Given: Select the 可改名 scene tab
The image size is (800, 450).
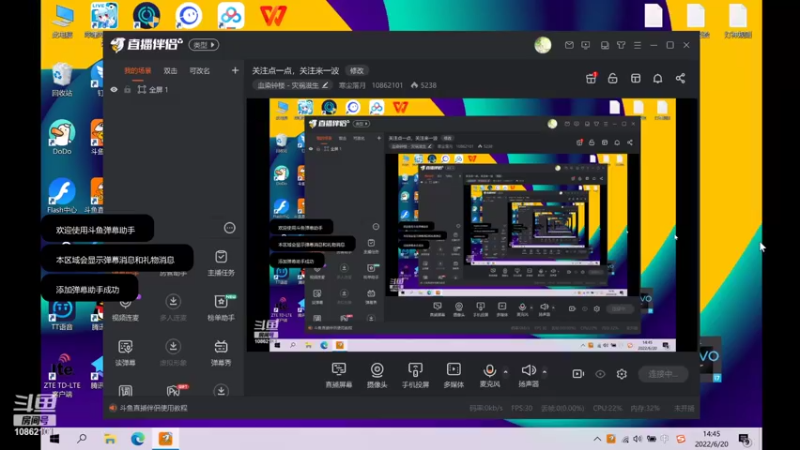Looking at the screenshot, I should [199, 71].
